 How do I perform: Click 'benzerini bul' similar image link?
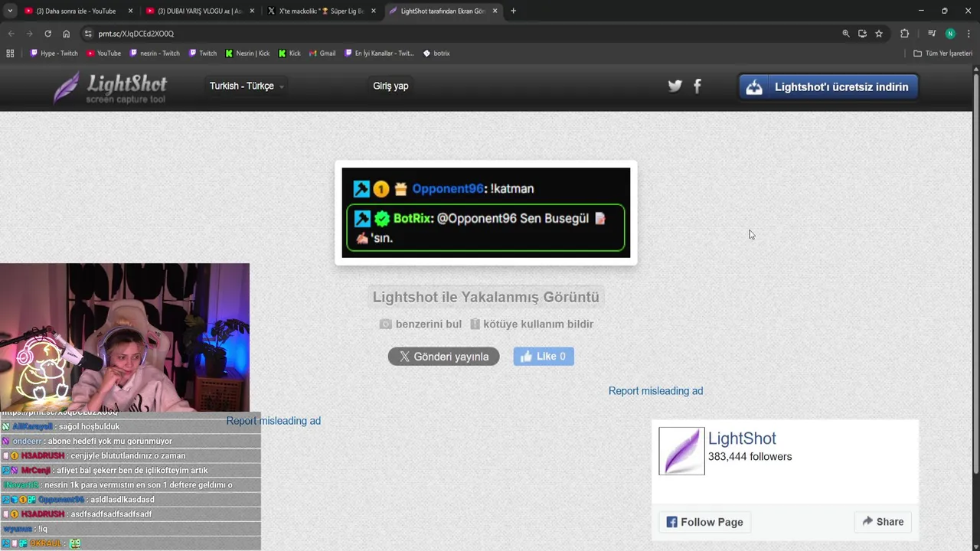(x=421, y=324)
